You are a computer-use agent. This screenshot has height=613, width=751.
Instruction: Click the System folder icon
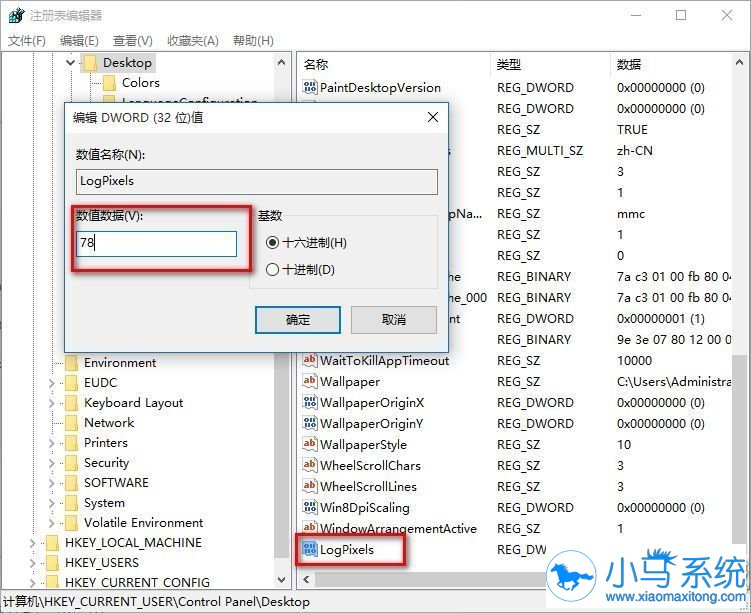pos(71,503)
